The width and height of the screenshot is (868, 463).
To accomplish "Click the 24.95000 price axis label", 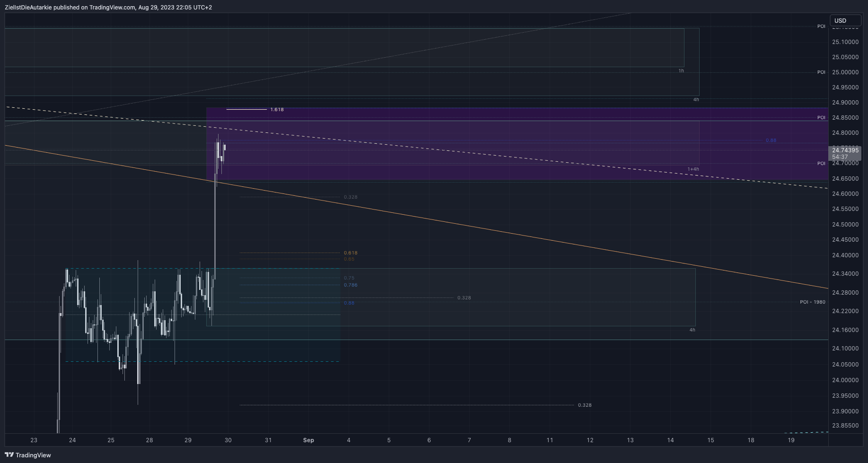I will pos(845,87).
